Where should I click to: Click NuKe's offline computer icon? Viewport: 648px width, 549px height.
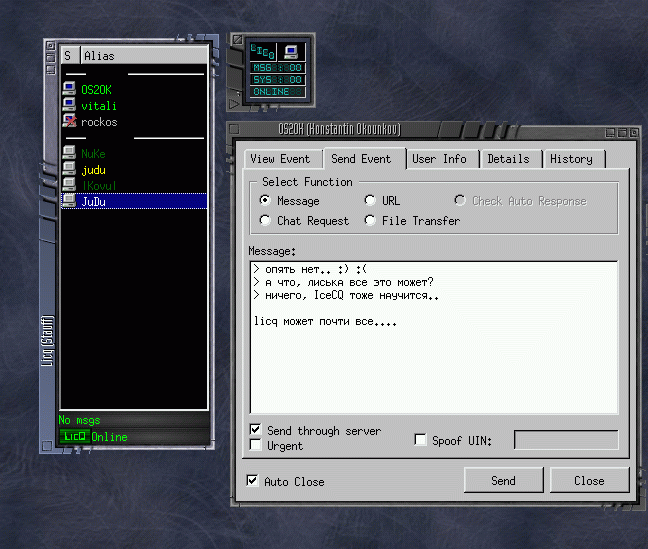69,153
